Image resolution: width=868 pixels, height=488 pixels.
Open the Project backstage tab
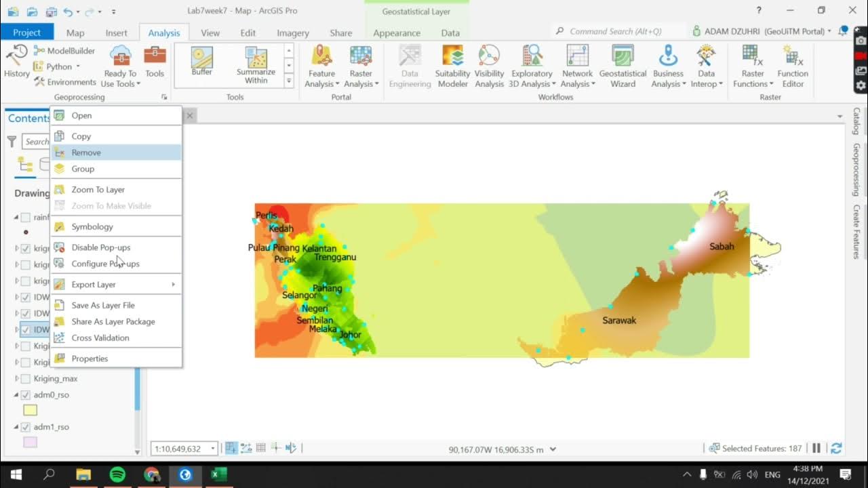[x=27, y=33]
